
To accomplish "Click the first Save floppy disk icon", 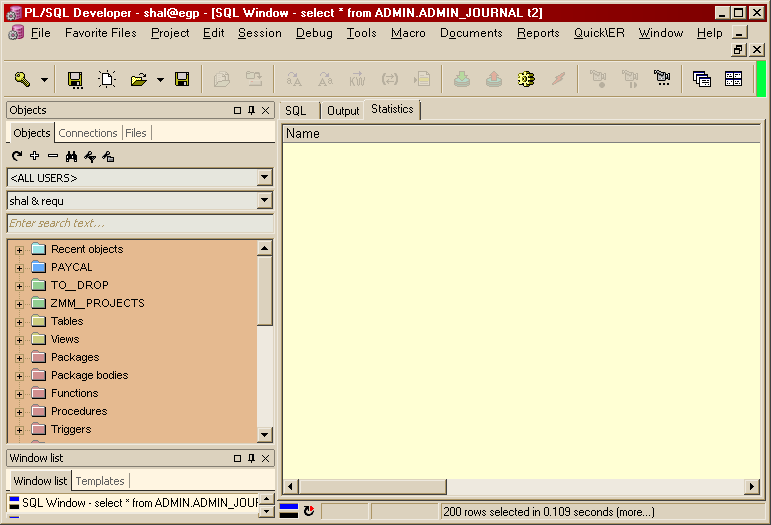I will click(75, 80).
